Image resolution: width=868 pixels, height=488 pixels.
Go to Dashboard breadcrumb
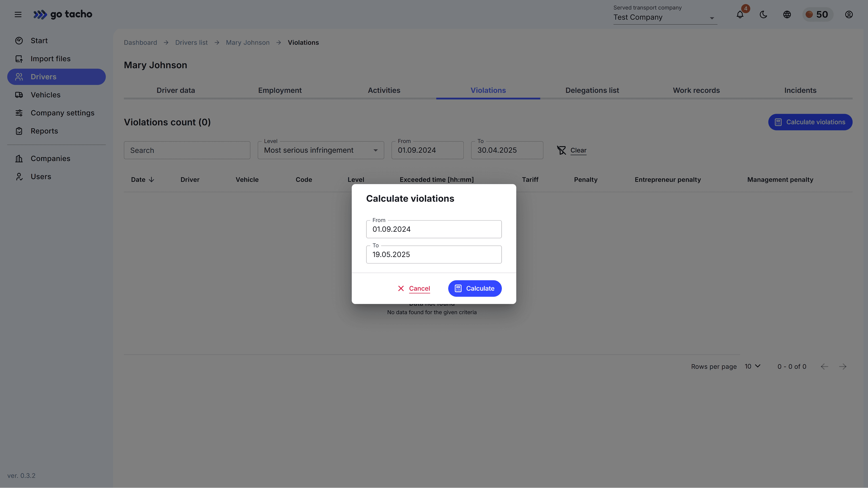[x=140, y=42]
